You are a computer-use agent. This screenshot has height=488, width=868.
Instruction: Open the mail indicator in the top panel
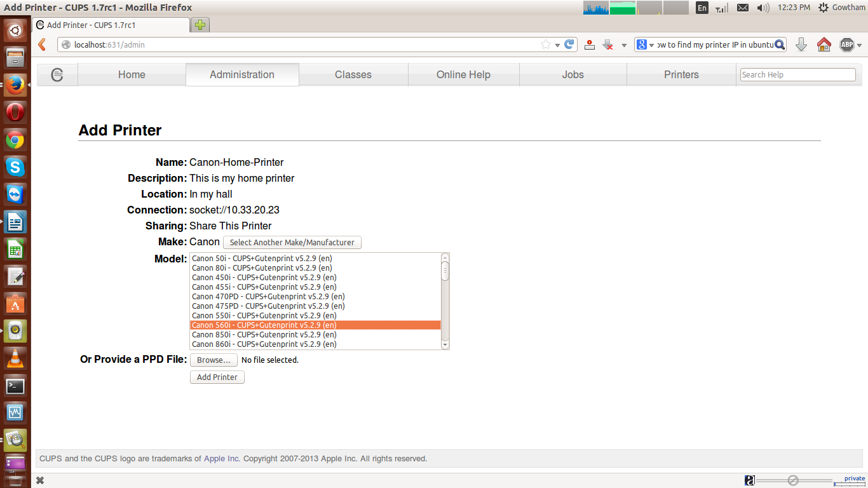tap(743, 8)
